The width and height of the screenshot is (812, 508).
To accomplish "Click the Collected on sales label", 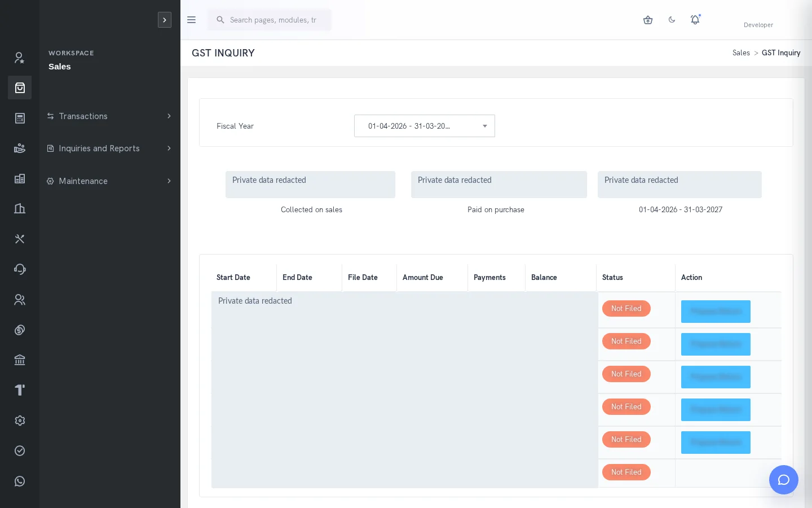I will pyautogui.click(x=311, y=210).
